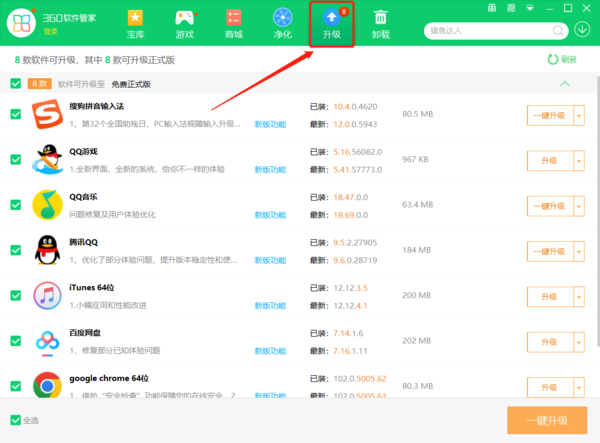
Task: Click the 搜白话入 search box
Action: point(490,30)
